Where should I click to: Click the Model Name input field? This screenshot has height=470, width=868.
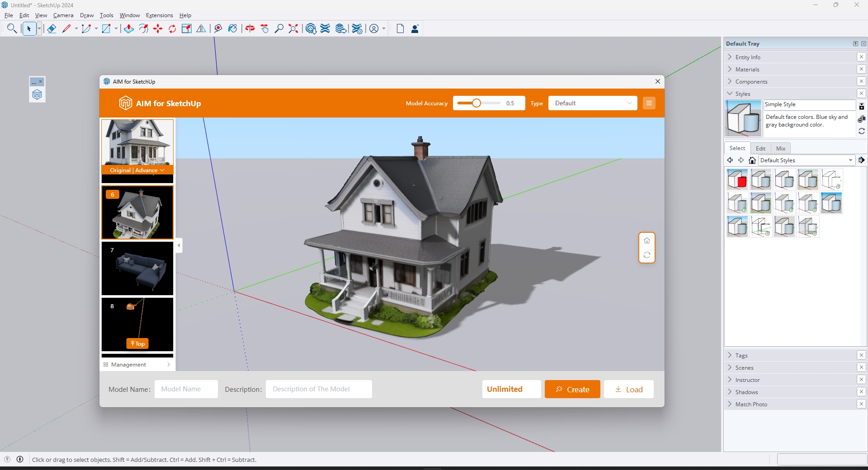(186, 389)
